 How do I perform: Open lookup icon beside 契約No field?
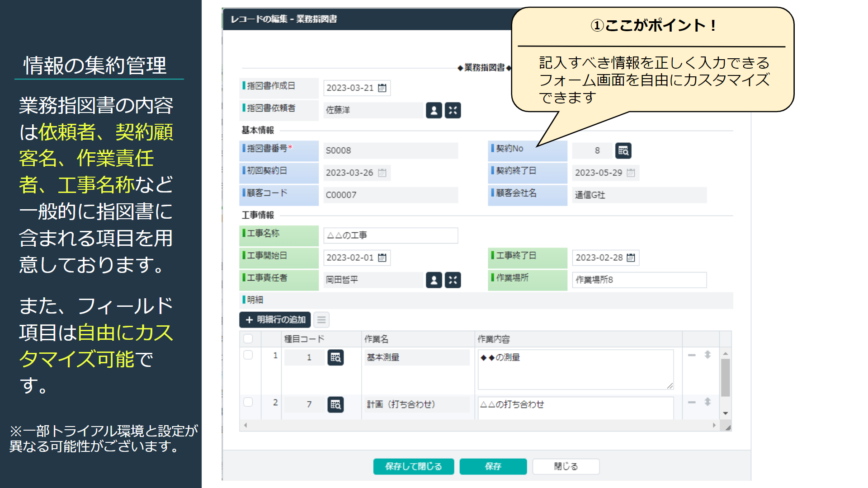pos(623,150)
